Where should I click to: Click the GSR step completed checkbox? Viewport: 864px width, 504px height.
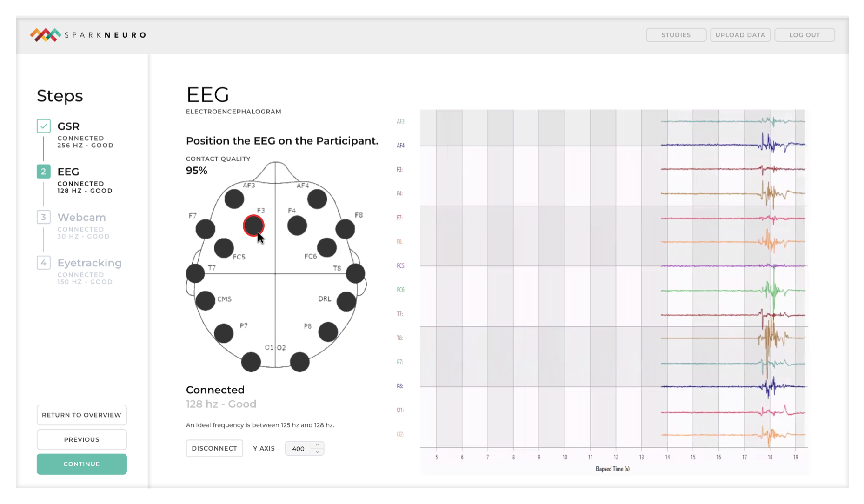click(x=44, y=126)
